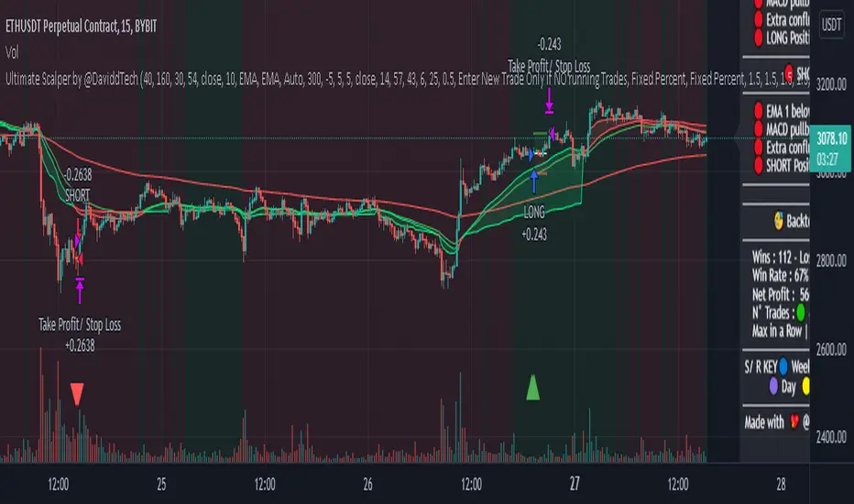The height and width of the screenshot is (504, 854).
Task: Click the 2400.00 price axis label
Action: [x=831, y=437]
